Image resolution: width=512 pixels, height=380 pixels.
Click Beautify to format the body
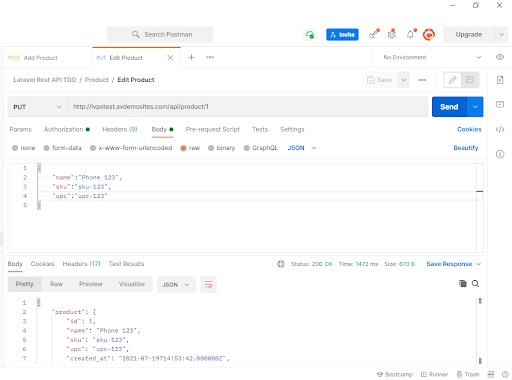466,148
